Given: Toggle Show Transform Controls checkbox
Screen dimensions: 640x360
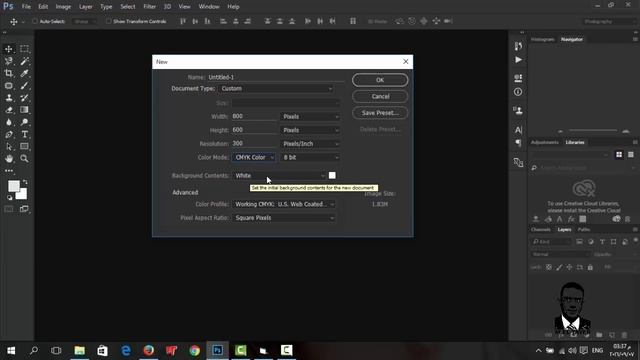Looking at the screenshot, I should (x=109, y=21).
